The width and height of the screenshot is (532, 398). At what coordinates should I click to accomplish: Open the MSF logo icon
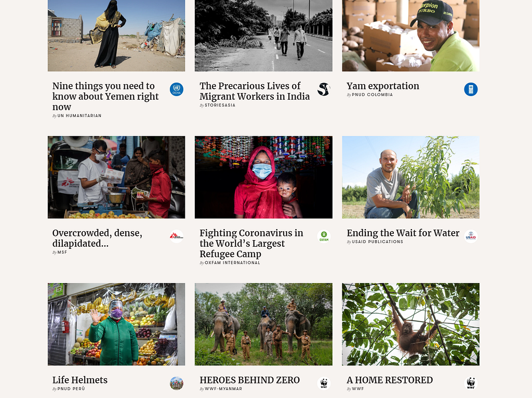coord(177,236)
